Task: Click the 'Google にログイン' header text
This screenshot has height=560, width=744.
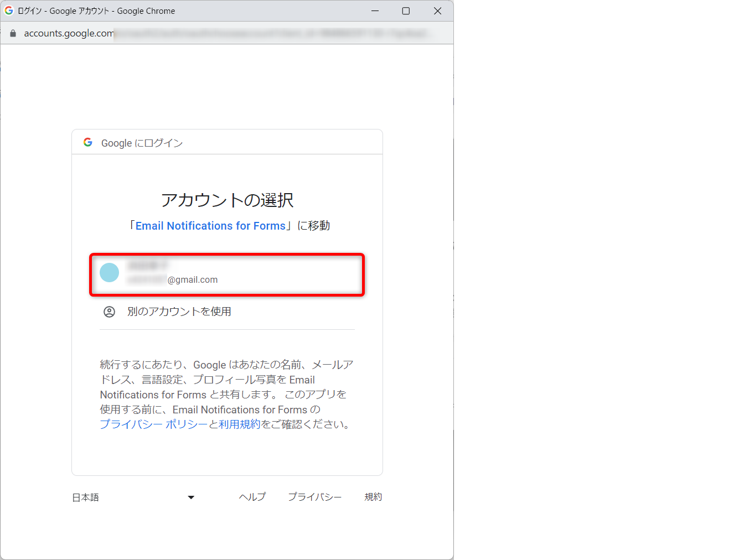Action: (x=142, y=143)
